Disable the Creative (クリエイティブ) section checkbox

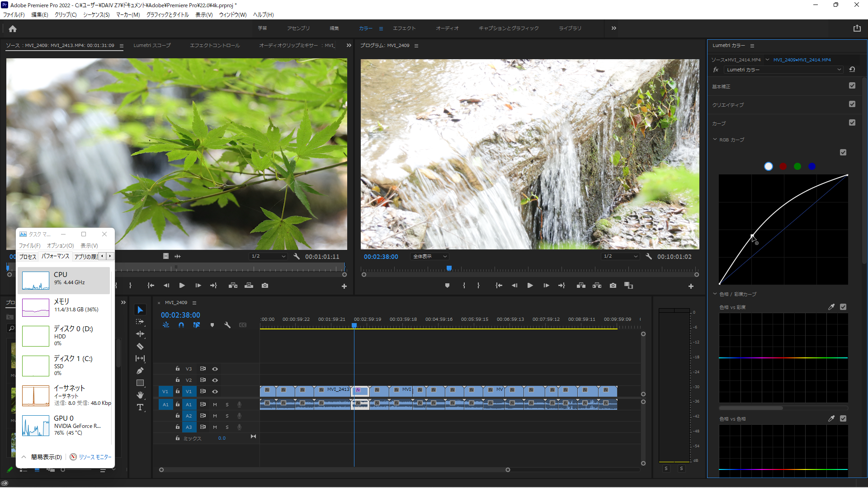coord(852,104)
